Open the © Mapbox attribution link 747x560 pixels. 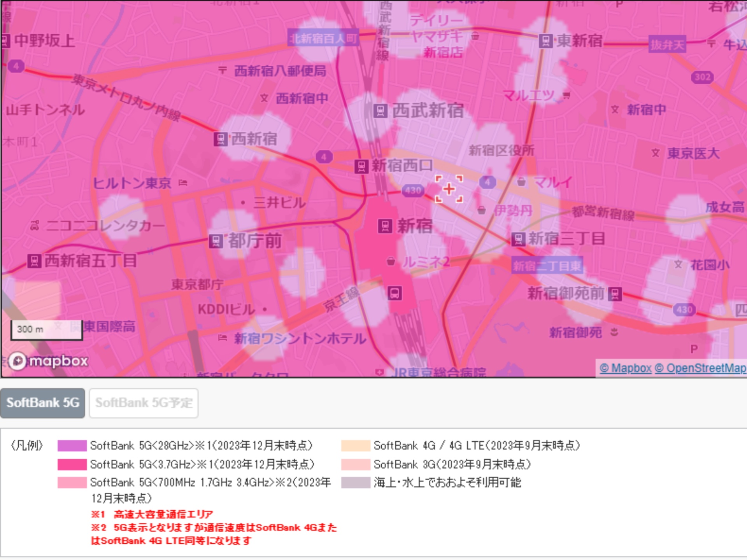coord(625,368)
